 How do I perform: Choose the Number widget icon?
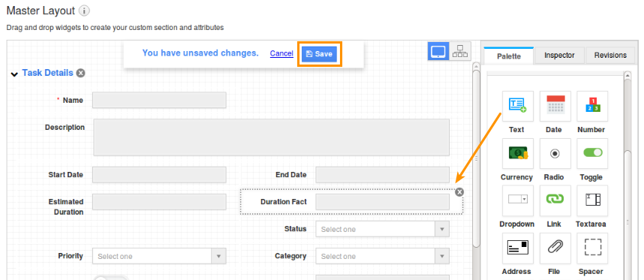pos(592,106)
